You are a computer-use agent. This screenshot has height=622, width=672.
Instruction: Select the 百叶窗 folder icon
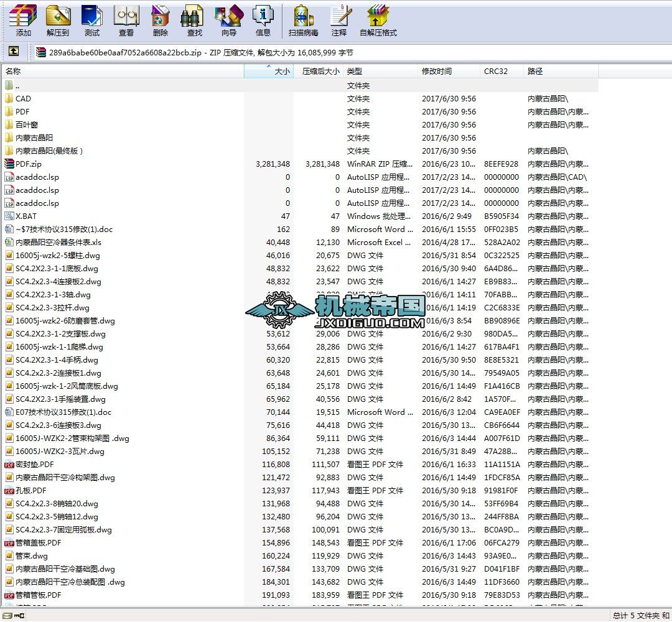pos(9,124)
